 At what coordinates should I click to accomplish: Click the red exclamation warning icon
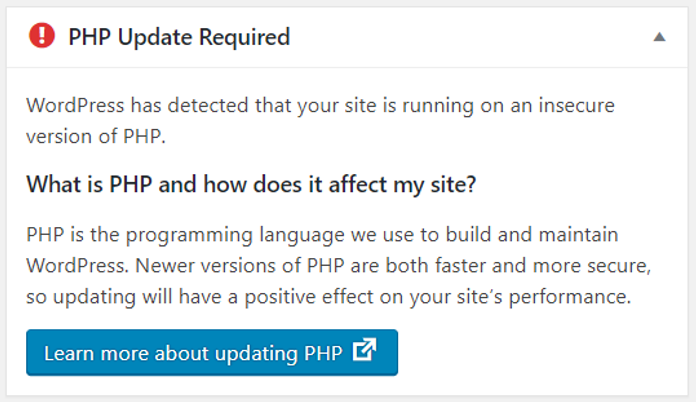coord(42,36)
